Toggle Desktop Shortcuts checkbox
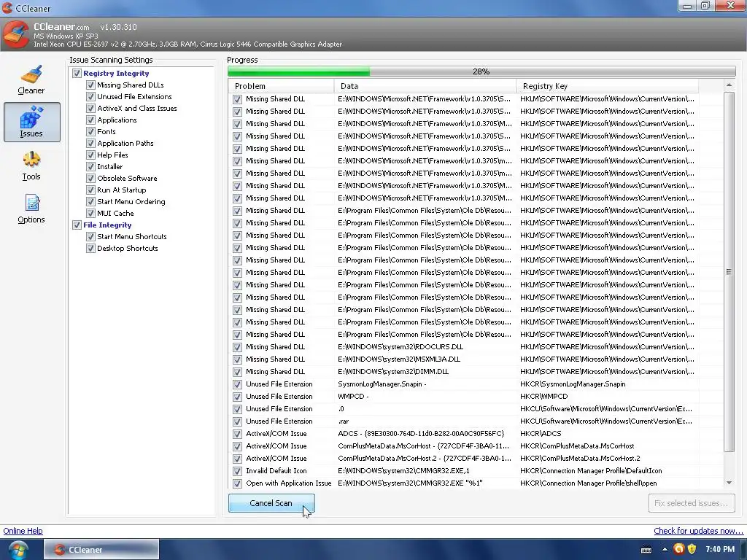 pyautogui.click(x=90, y=248)
